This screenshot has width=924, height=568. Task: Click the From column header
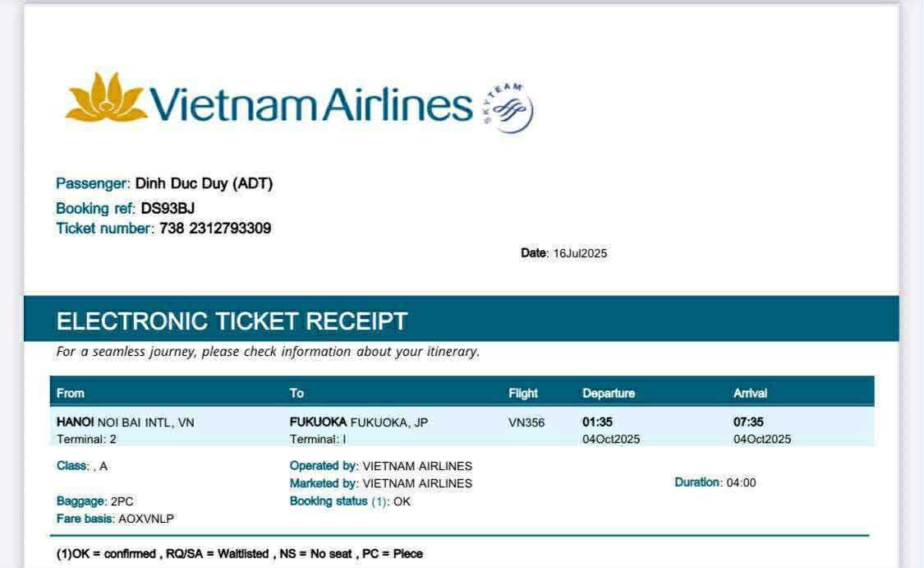pos(71,393)
